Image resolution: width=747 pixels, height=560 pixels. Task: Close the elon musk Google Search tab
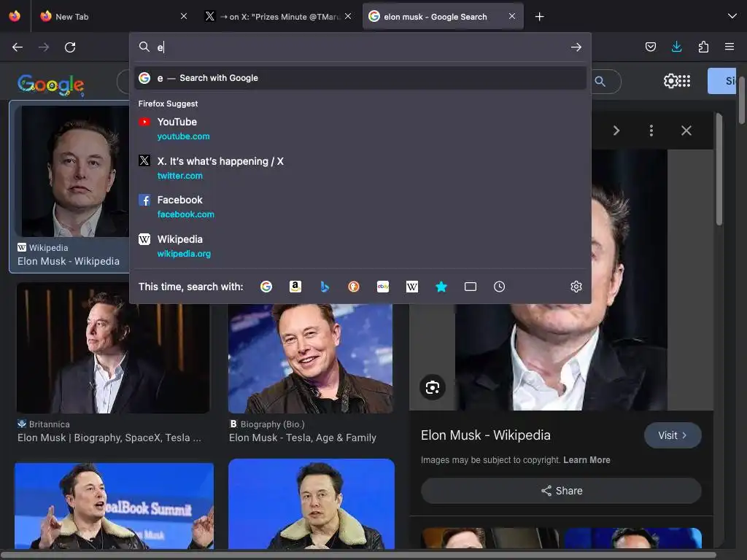(512, 16)
